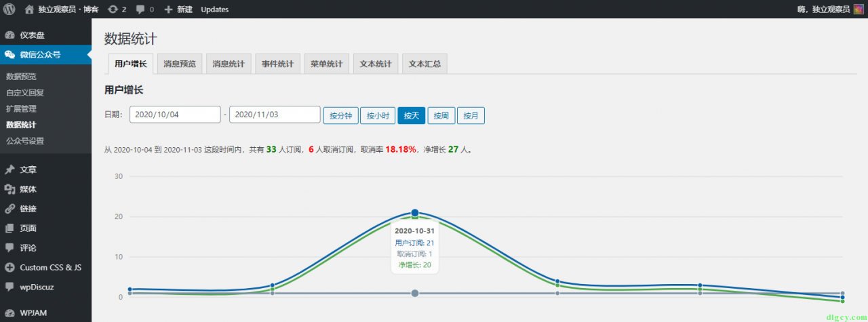Screen dimensions: 868x322
Task: Click the Updates link in admin bar
Action: 214,9
